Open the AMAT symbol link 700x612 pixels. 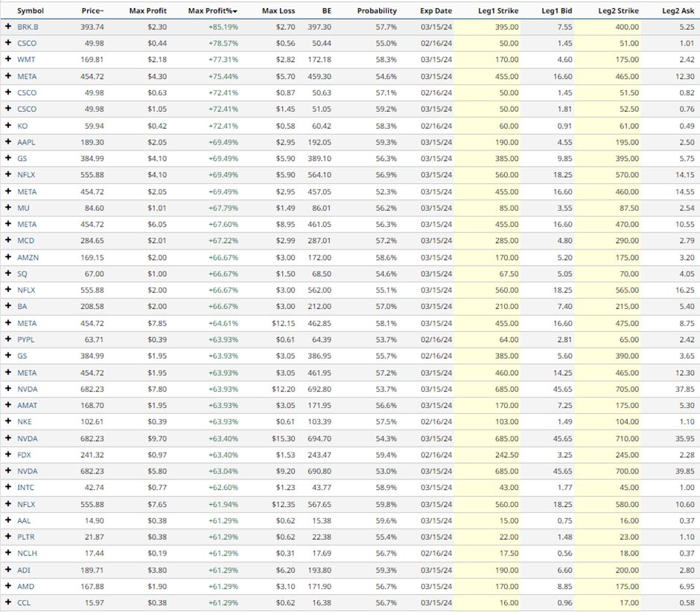pos(28,405)
